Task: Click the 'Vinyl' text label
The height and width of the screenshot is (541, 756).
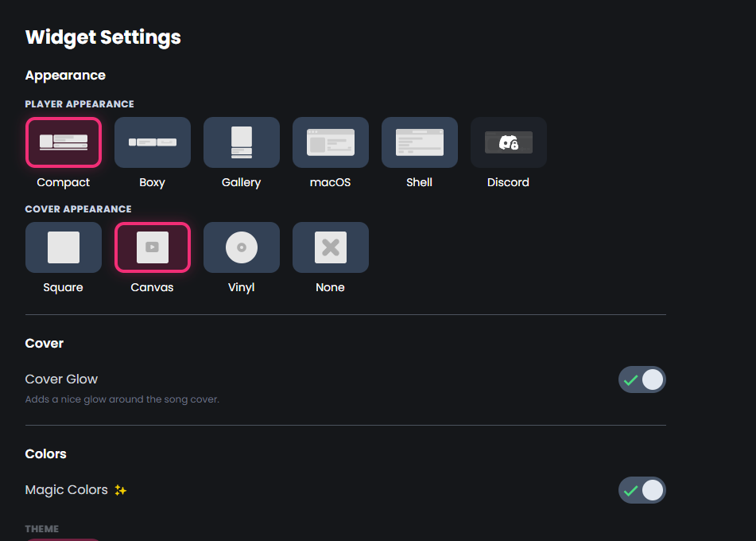Action: [242, 287]
